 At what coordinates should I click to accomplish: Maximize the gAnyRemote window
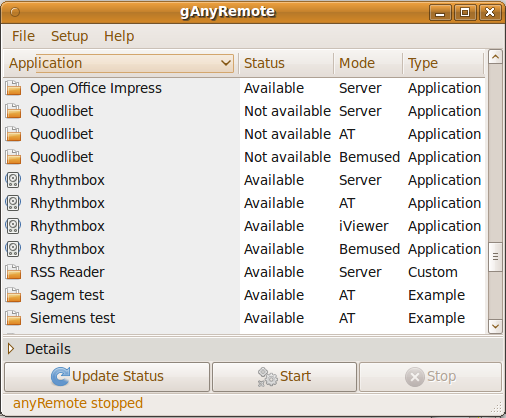(465, 13)
